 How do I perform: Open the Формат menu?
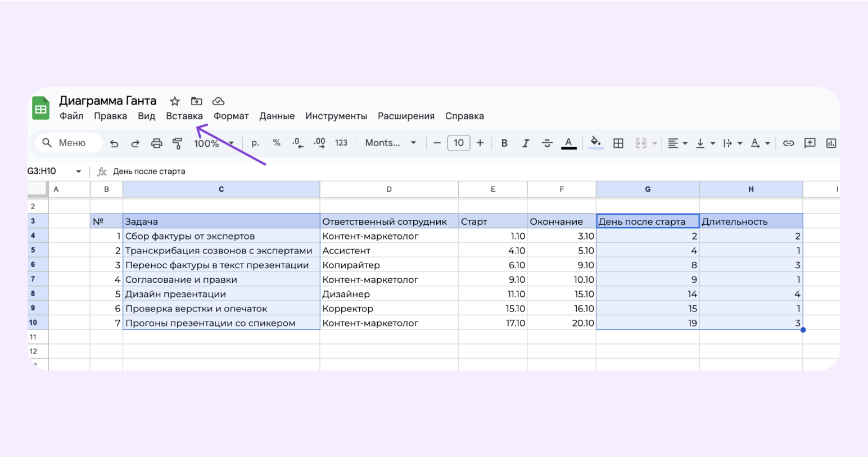(231, 116)
